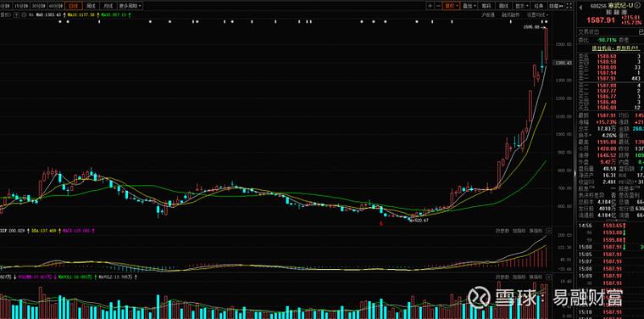Click the circular settings icon beside MA legend

25,14
